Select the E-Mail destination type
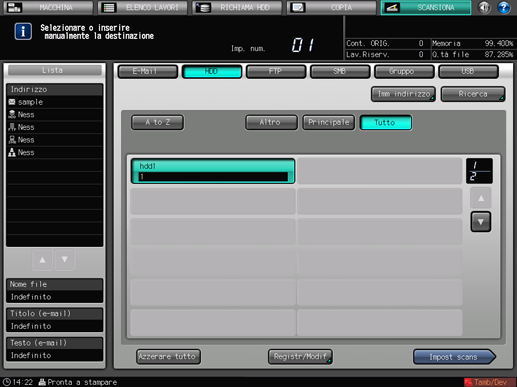Image resolution: width=517 pixels, height=387 pixels. coord(148,71)
